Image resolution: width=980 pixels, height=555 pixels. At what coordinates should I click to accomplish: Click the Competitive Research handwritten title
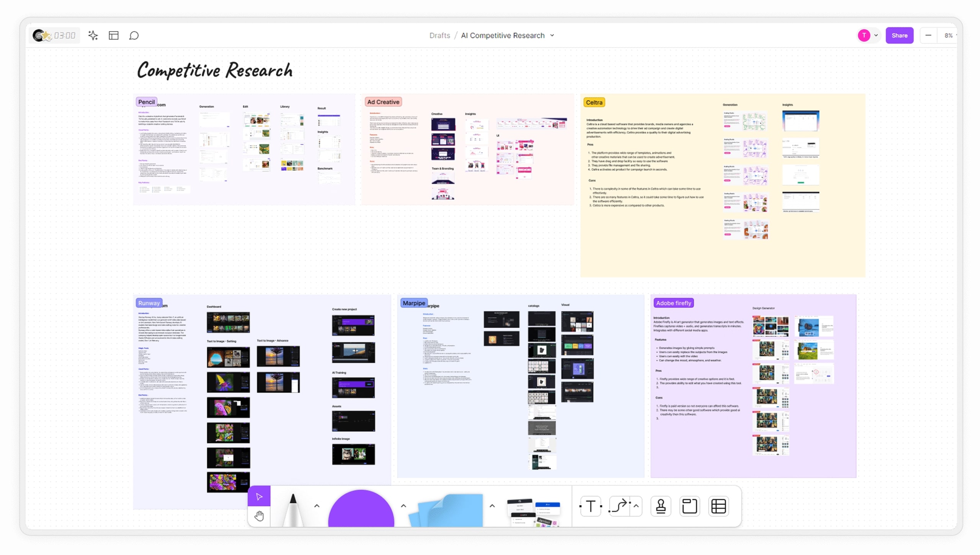click(215, 70)
